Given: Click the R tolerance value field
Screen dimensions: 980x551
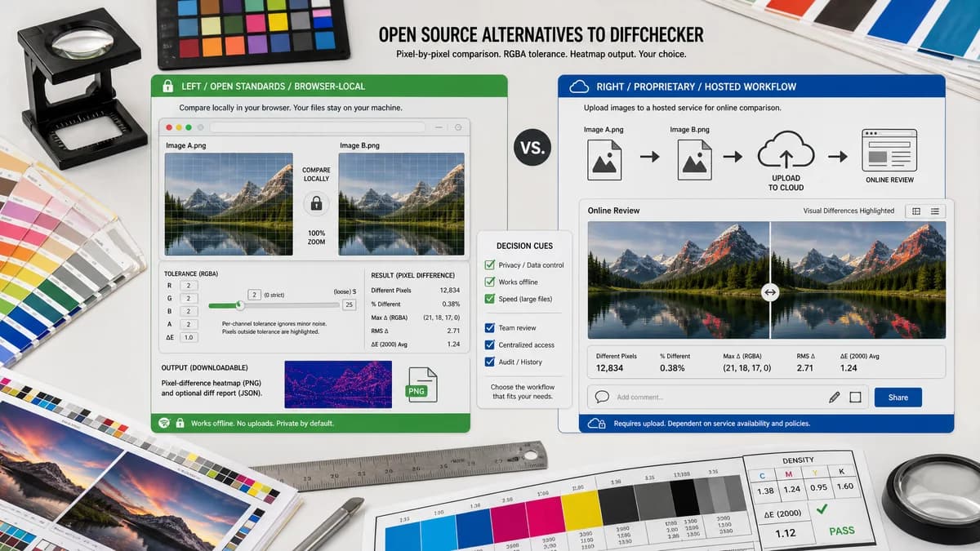Looking at the screenshot, I should pos(189,285).
